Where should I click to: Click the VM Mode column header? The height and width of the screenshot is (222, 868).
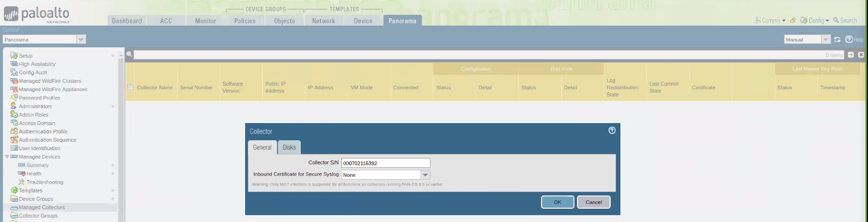click(362, 88)
